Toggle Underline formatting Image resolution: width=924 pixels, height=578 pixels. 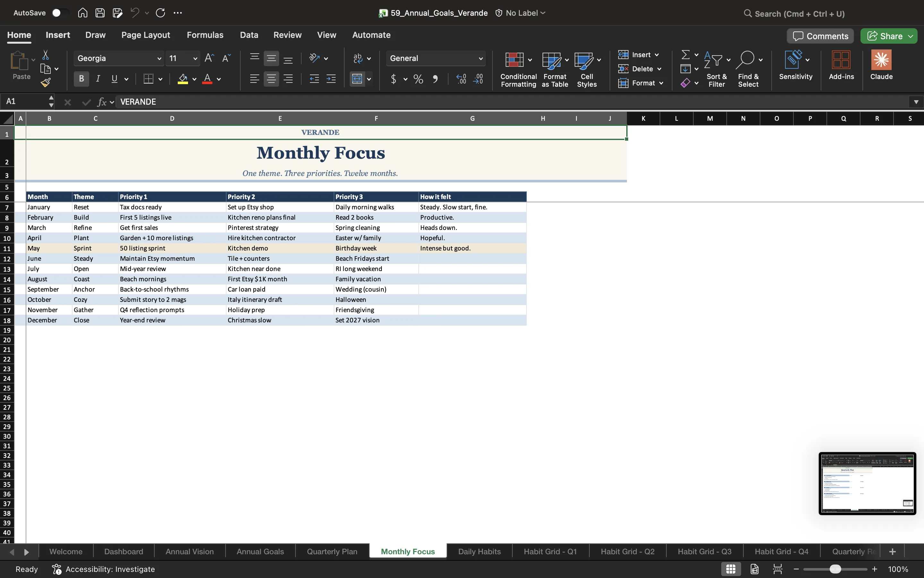114,79
